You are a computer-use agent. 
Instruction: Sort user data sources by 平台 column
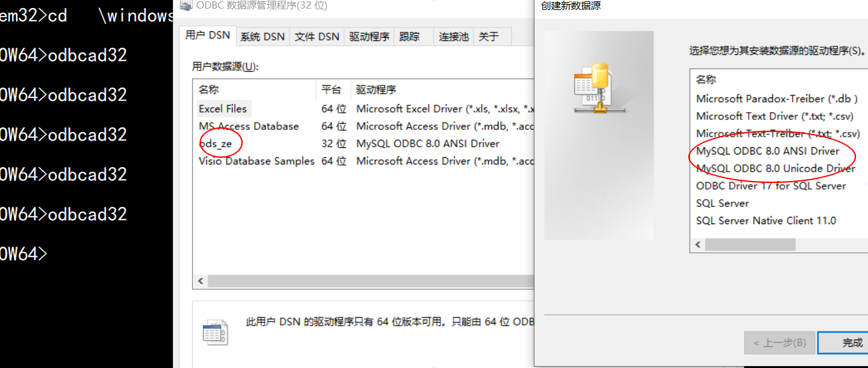(x=334, y=90)
